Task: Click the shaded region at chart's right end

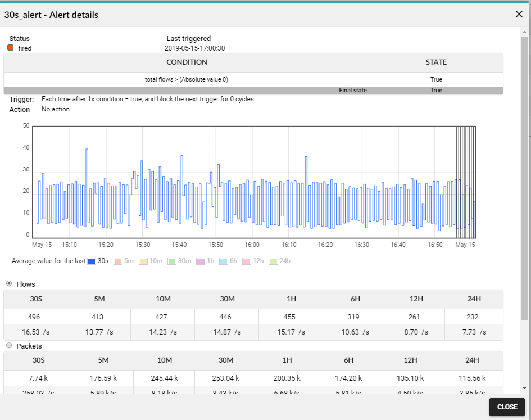Action: 466,180
